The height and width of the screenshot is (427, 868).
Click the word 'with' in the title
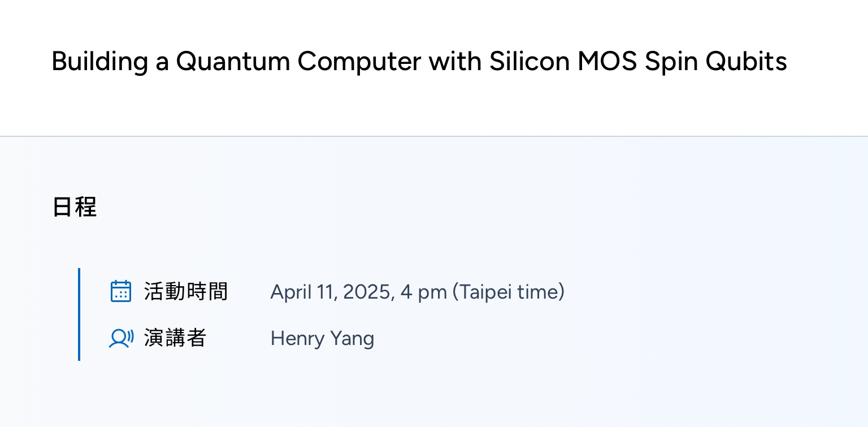tap(455, 61)
